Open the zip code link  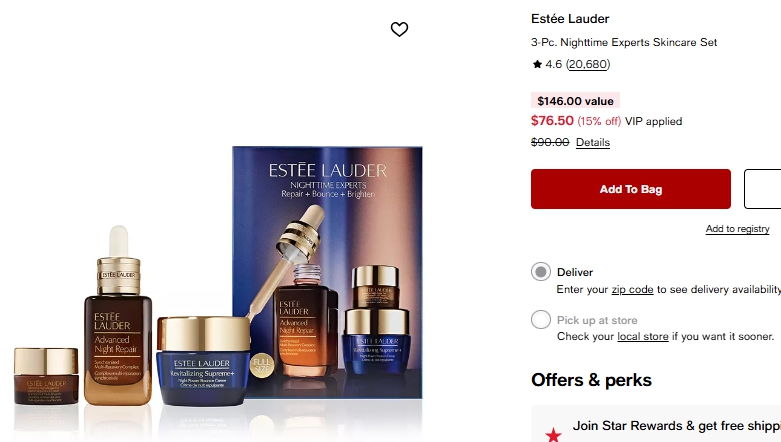coord(632,290)
